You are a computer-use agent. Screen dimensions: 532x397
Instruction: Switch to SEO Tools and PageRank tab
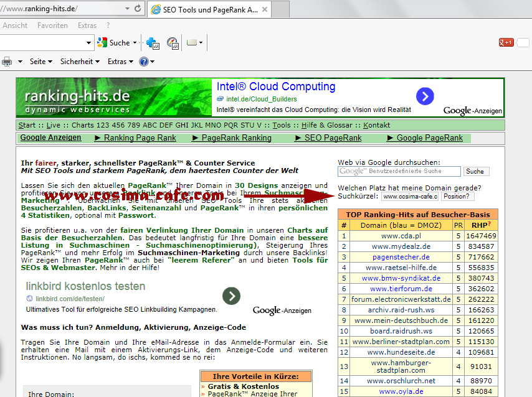(x=209, y=10)
